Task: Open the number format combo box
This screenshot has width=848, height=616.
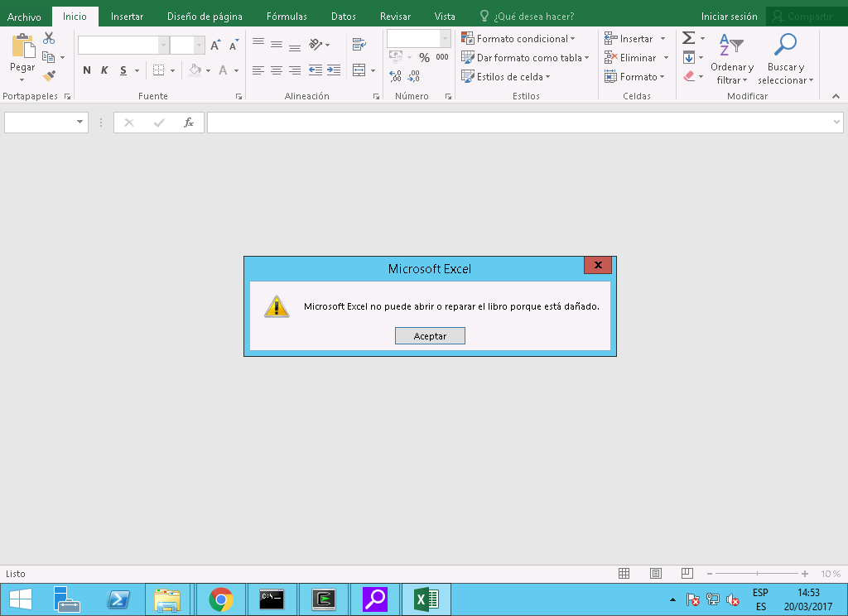Action: pyautogui.click(x=418, y=38)
